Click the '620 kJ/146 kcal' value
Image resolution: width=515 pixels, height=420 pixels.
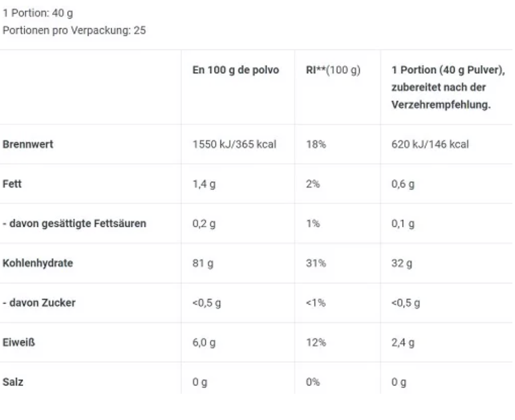coord(430,144)
